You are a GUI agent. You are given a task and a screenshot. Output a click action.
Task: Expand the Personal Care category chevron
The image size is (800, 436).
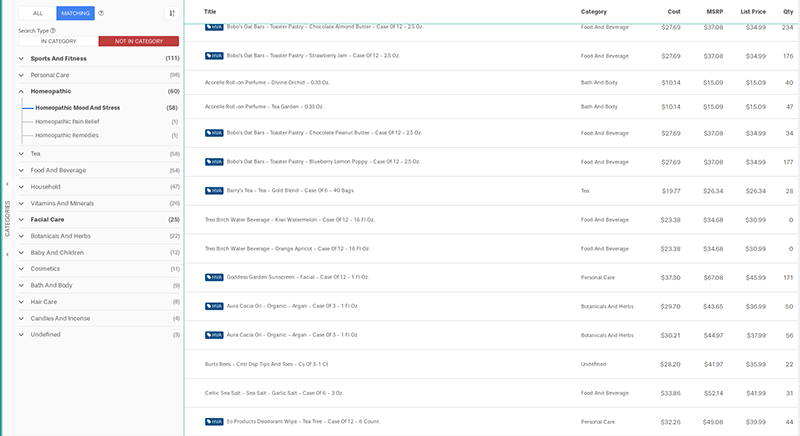tap(21, 75)
